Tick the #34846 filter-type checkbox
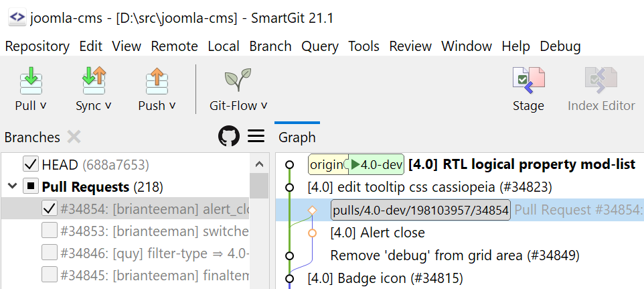This screenshot has width=644, height=289. pyautogui.click(x=49, y=253)
